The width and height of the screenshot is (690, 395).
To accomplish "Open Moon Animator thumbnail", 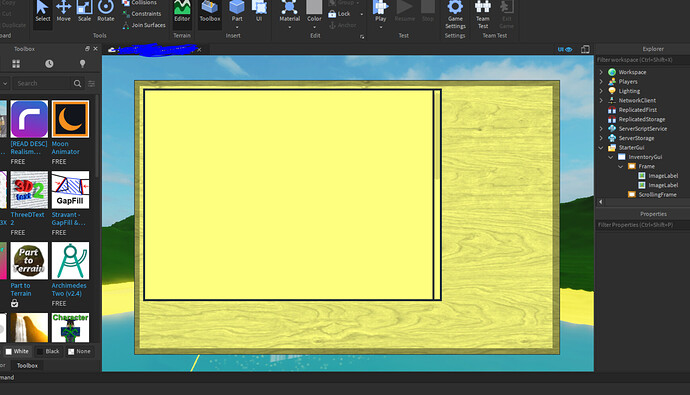I will coord(70,119).
